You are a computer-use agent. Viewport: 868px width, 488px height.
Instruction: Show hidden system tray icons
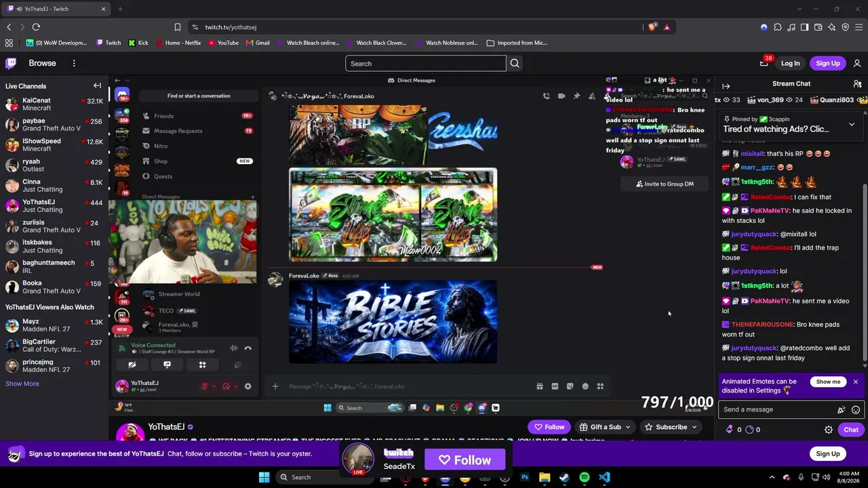[x=772, y=477]
